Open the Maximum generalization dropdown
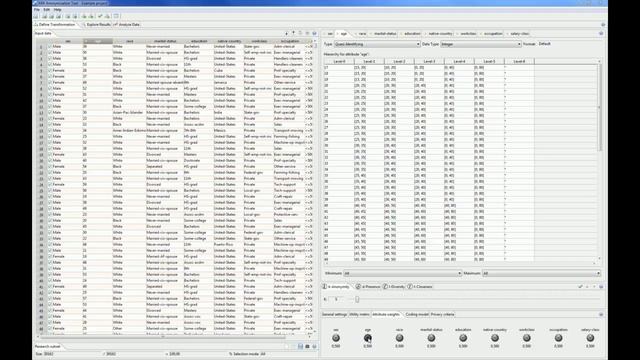The height and width of the screenshot is (360, 640). pos(541,273)
